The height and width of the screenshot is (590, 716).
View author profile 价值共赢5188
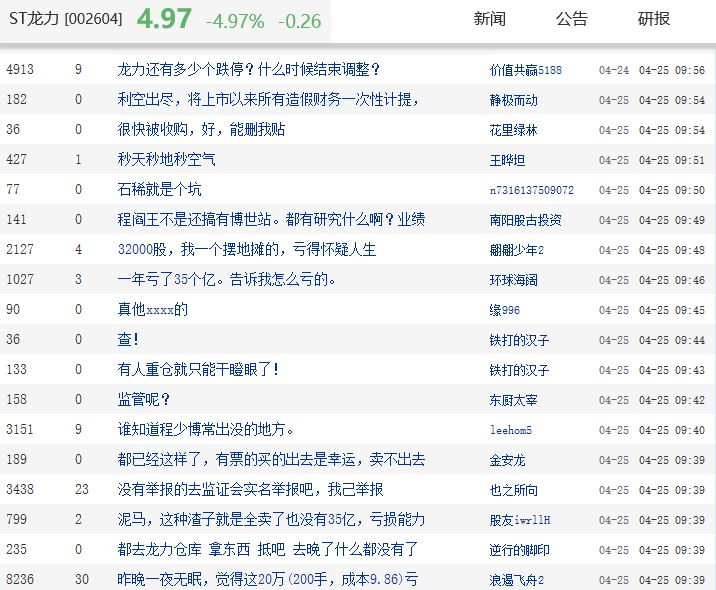click(525, 70)
